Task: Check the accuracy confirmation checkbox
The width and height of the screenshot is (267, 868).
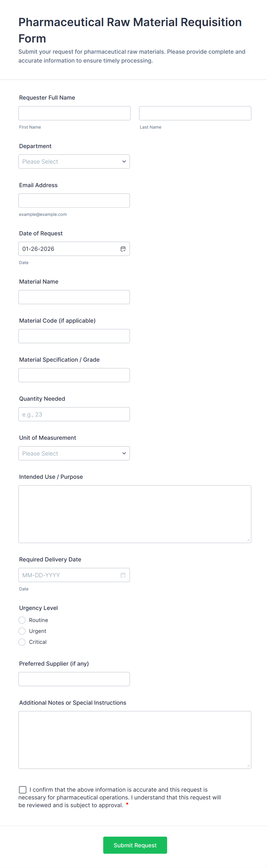Action: 23,789
